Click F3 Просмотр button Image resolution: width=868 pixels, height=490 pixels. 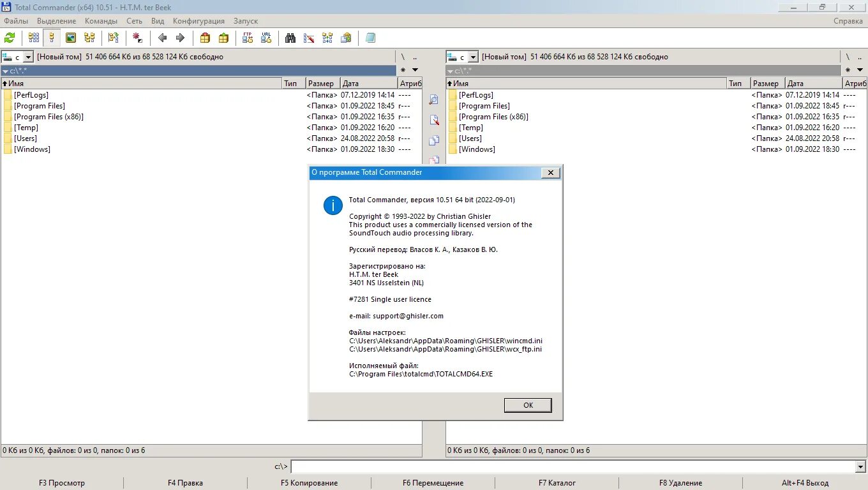click(62, 483)
